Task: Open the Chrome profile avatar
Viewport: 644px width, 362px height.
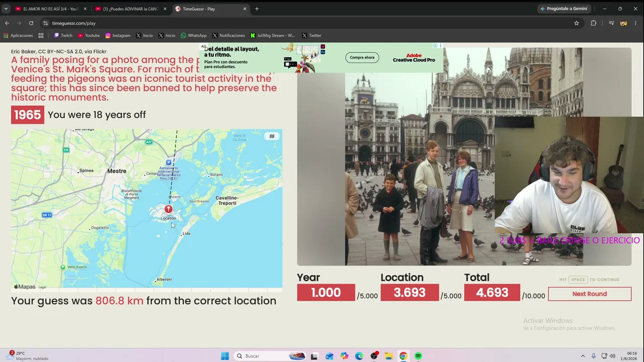Action: 623,23
